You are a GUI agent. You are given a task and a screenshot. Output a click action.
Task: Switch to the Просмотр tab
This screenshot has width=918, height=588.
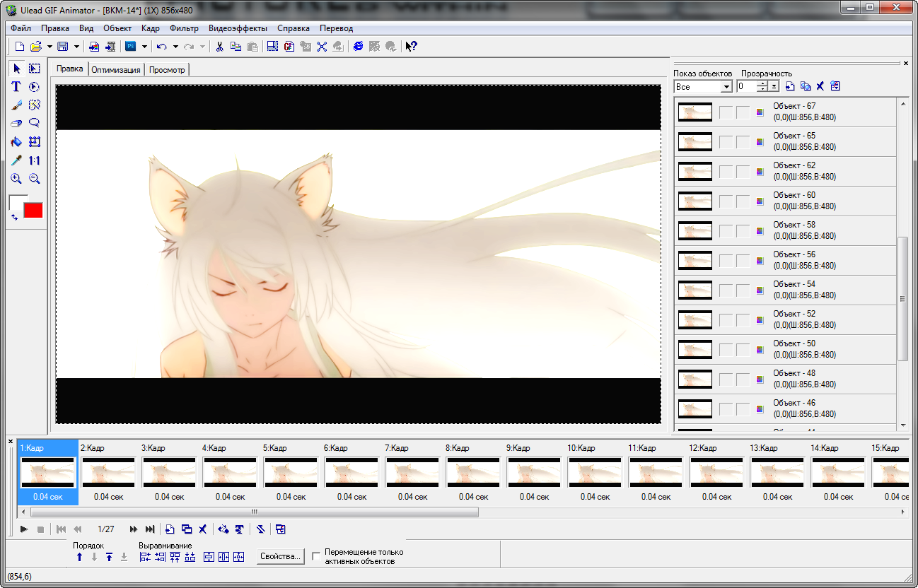(167, 70)
